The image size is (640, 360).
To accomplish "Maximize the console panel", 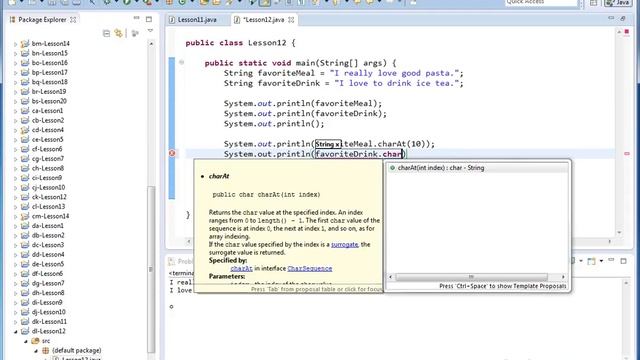I will pos(623,261).
